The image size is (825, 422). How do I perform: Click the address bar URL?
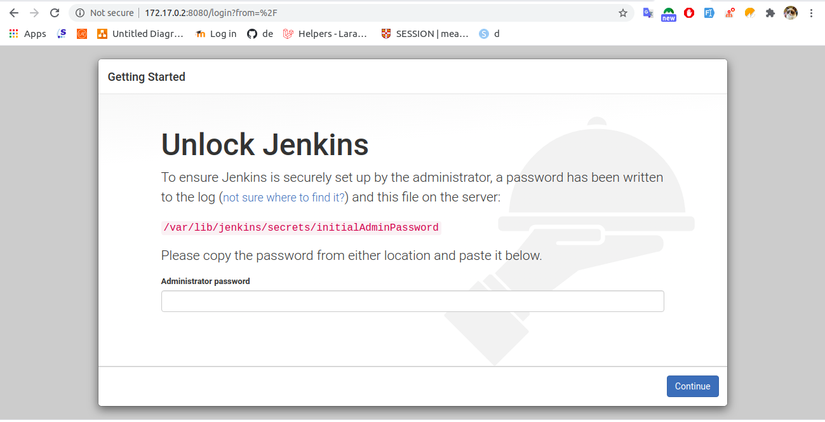(x=211, y=13)
